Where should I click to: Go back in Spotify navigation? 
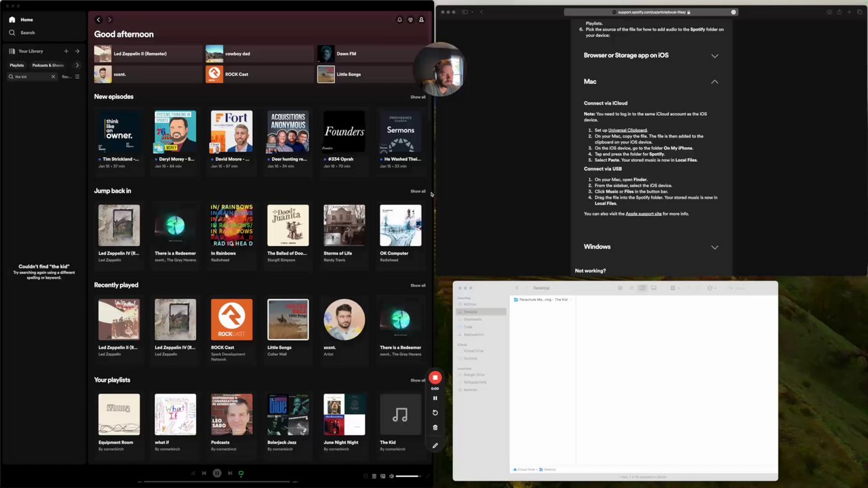tap(98, 20)
